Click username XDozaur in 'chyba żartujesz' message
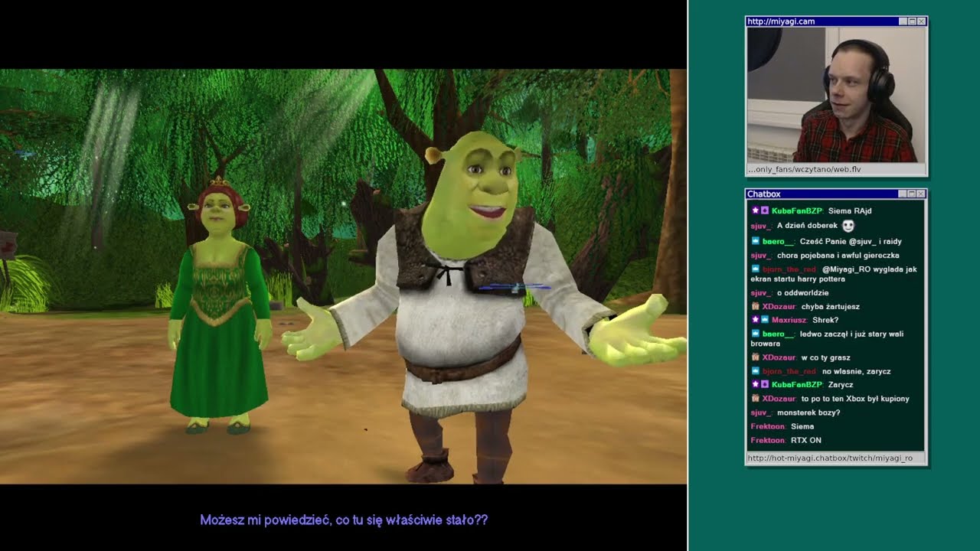Viewport: 980px width, 551px height. coord(779,306)
